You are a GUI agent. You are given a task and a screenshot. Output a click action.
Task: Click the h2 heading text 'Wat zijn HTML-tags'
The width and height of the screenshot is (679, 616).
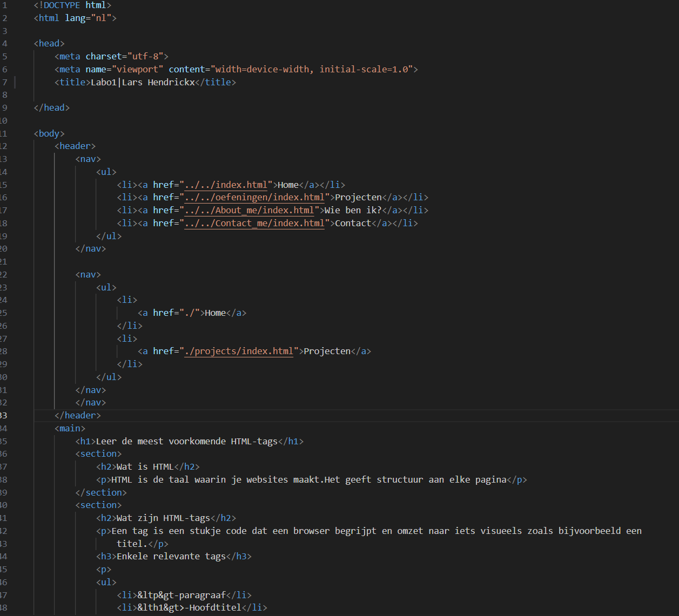164,518
